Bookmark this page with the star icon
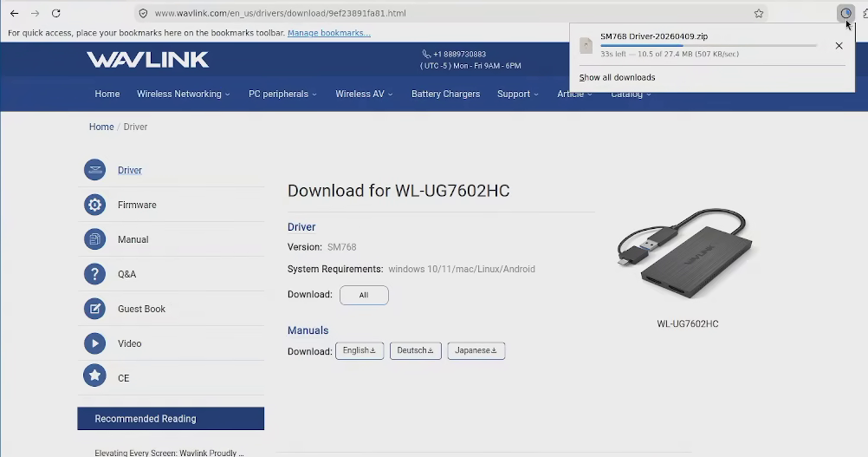The height and width of the screenshot is (457, 868). click(758, 13)
